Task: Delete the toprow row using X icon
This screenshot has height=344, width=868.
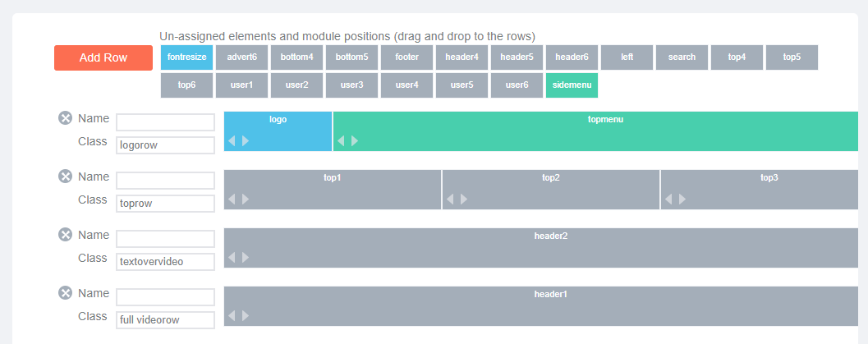Action: tap(66, 177)
